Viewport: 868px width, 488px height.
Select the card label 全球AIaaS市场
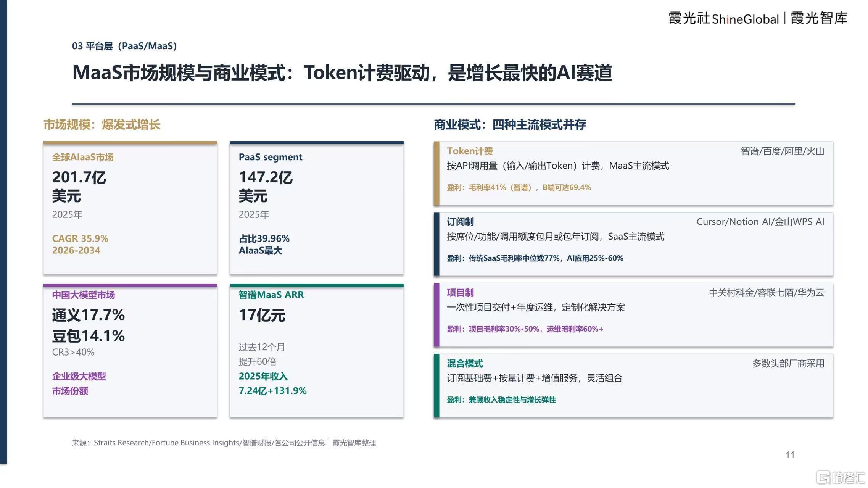click(83, 157)
